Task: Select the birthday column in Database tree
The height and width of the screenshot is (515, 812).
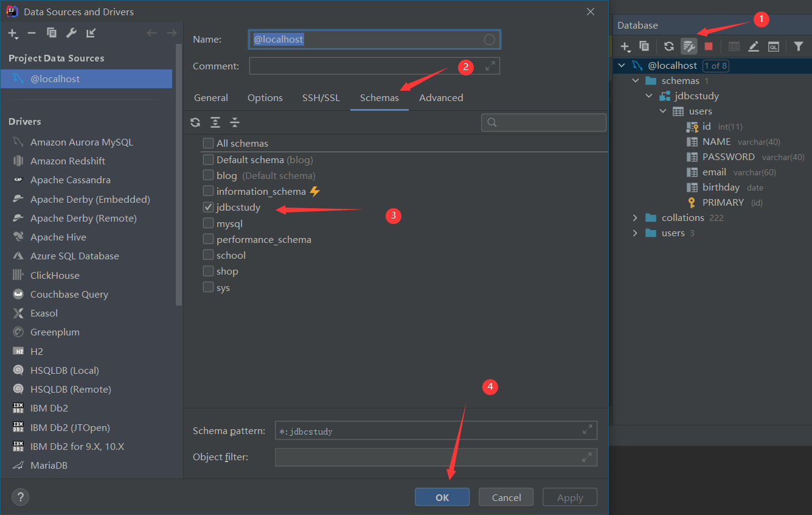Action: pos(721,187)
